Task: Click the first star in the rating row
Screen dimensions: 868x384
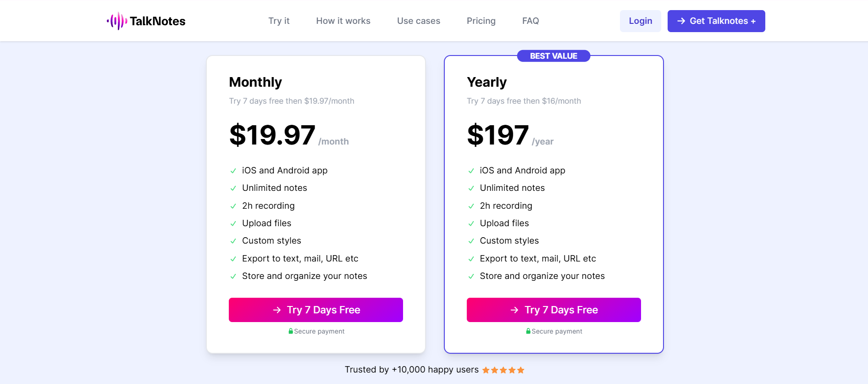Action: pyautogui.click(x=486, y=369)
